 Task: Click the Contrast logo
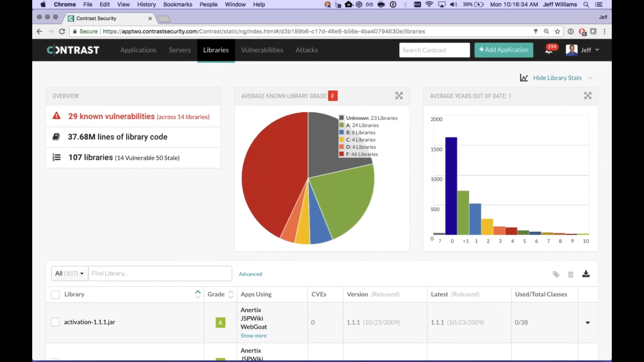pyautogui.click(x=73, y=50)
